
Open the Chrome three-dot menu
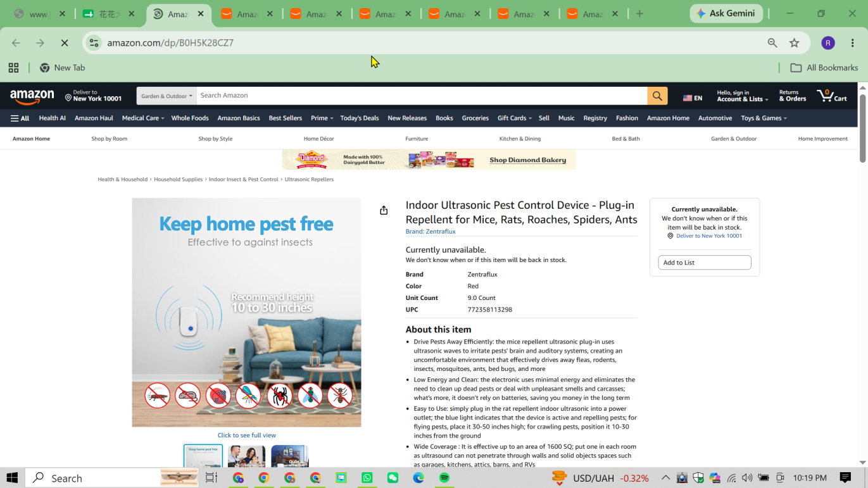853,43
